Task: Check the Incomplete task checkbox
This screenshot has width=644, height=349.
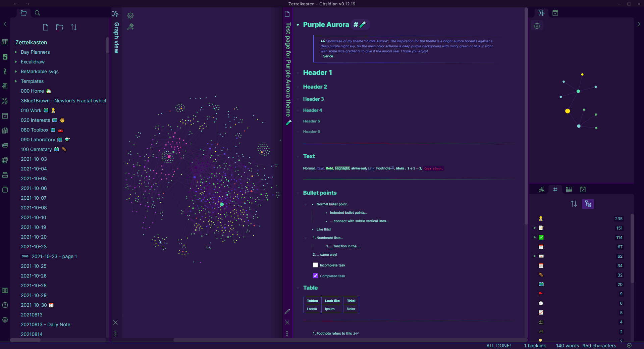Action: 315,265
